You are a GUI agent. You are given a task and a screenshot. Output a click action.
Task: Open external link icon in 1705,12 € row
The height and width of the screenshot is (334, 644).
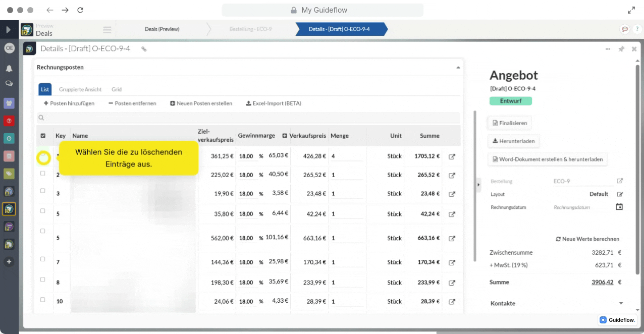tap(452, 156)
